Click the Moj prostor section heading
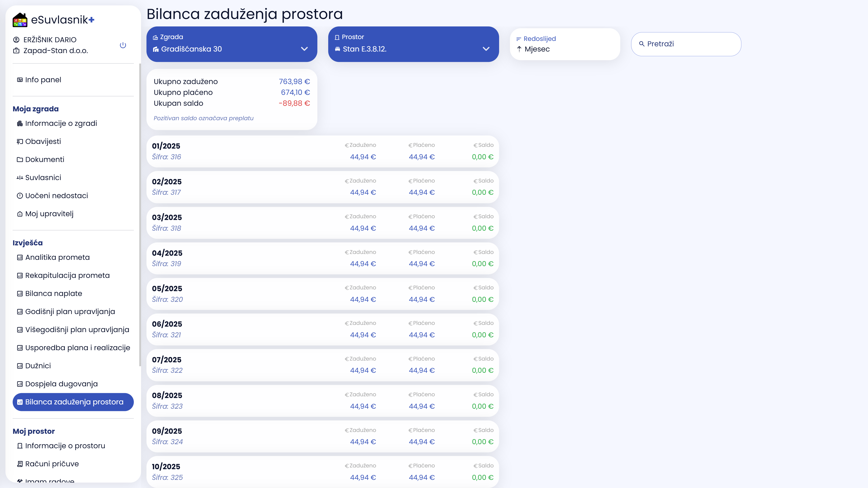Screen dimensions: 868x488 pyautogui.click(x=34, y=432)
